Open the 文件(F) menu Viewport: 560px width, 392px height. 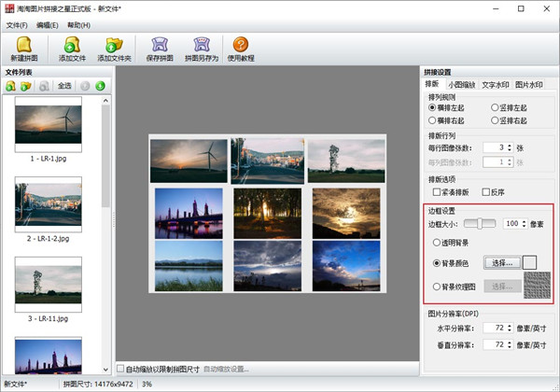tap(17, 24)
